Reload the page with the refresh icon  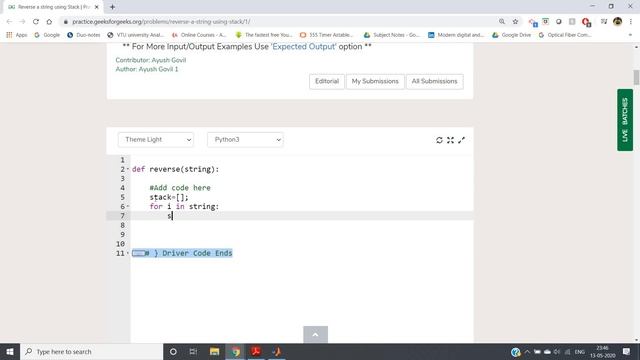36,22
